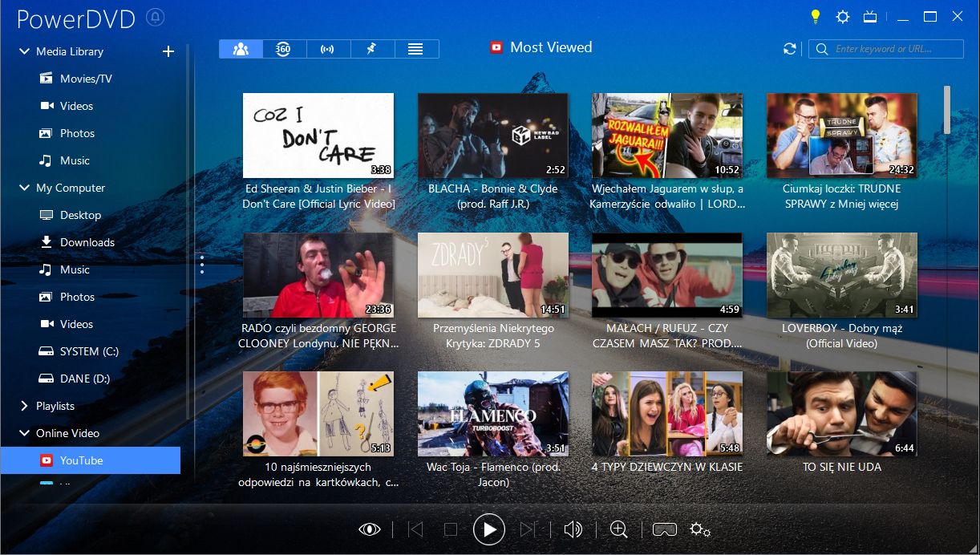Open the Downloads folder icon
The width and height of the screenshot is (980, 555).
pyautogui.click(x=47, y=242)
